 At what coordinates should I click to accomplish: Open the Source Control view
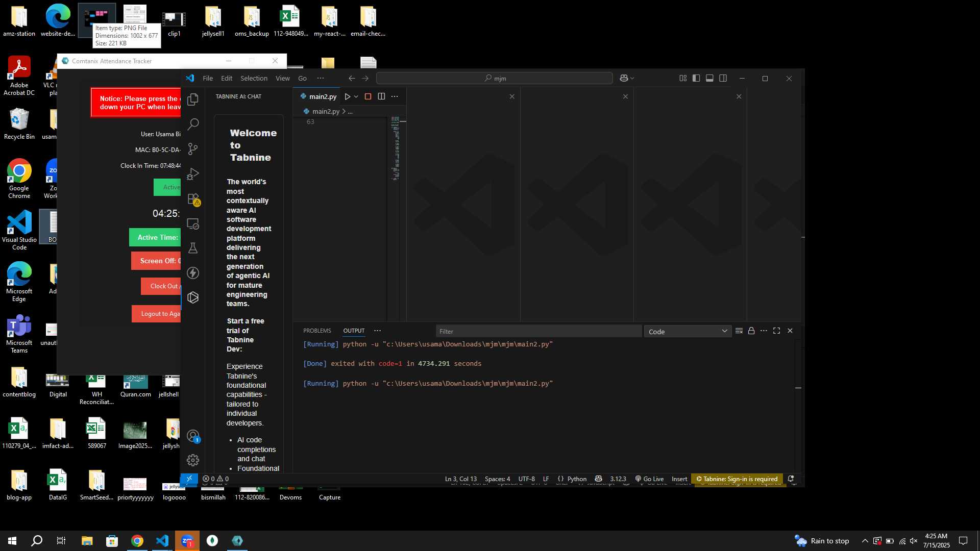click(193, 149)
